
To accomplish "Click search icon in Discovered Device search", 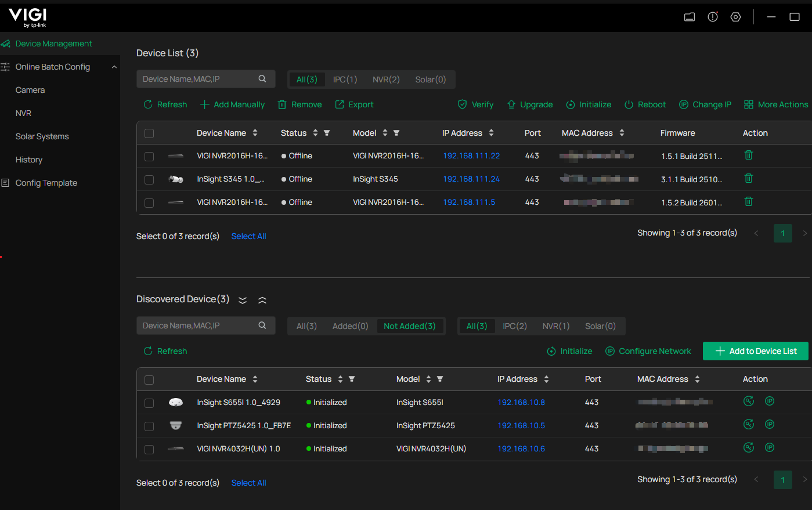I will coord(262,325).
